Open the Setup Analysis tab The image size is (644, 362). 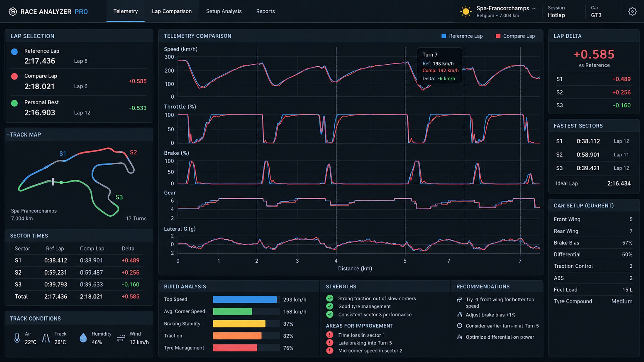[x=224, y=11]
